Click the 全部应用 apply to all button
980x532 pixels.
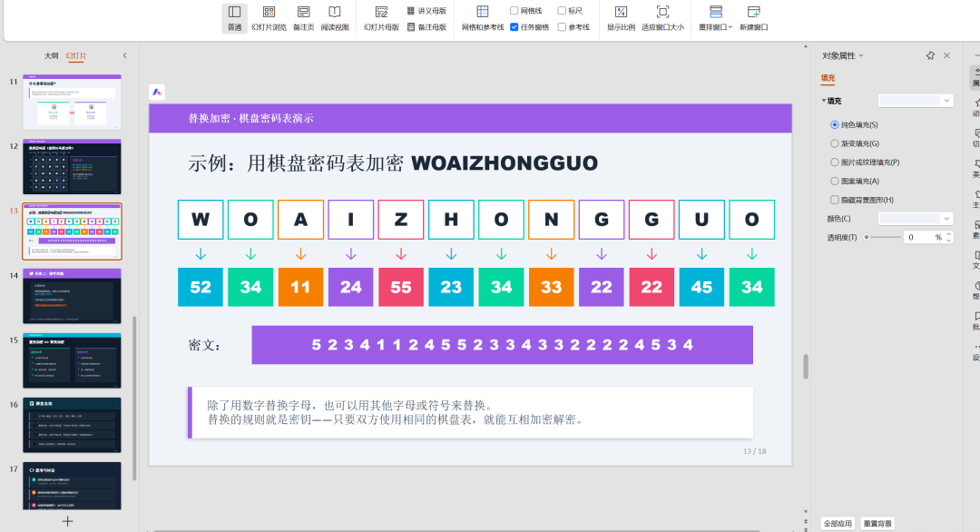point(838,523)
